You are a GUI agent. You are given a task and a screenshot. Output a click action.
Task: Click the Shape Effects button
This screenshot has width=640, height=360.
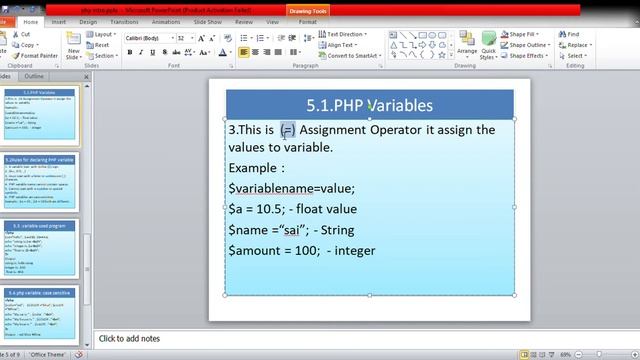click(x=524, y=56)
